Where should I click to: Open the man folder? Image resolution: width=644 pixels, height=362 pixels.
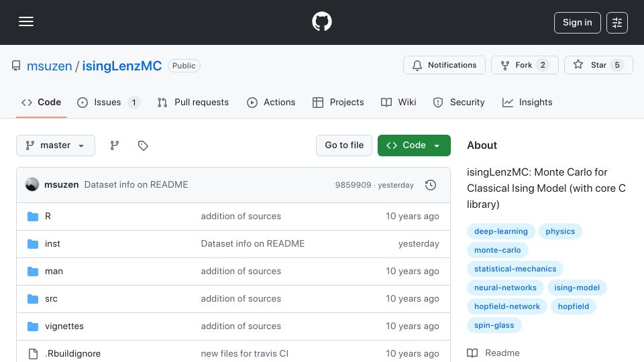[x=54, y=271]
